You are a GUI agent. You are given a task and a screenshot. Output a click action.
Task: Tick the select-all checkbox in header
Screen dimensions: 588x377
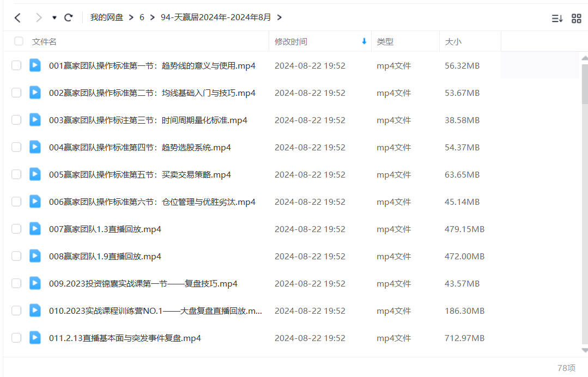19,41
